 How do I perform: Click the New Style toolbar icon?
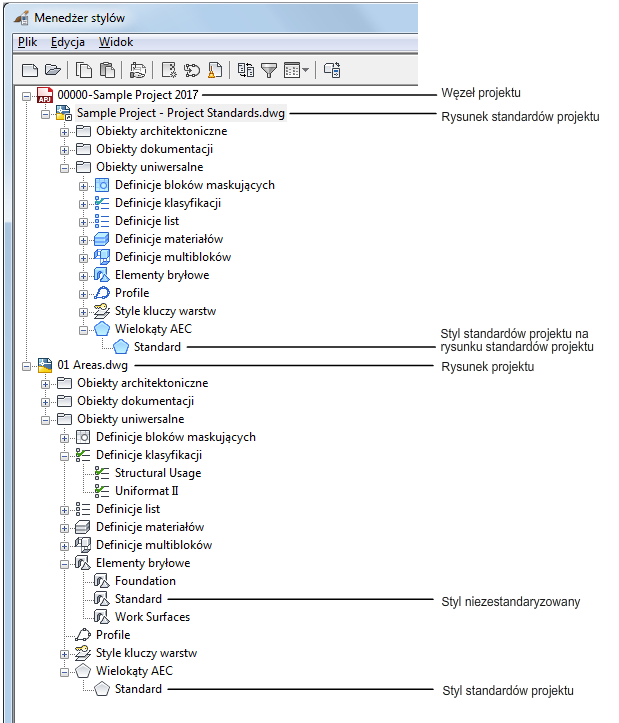169,70
